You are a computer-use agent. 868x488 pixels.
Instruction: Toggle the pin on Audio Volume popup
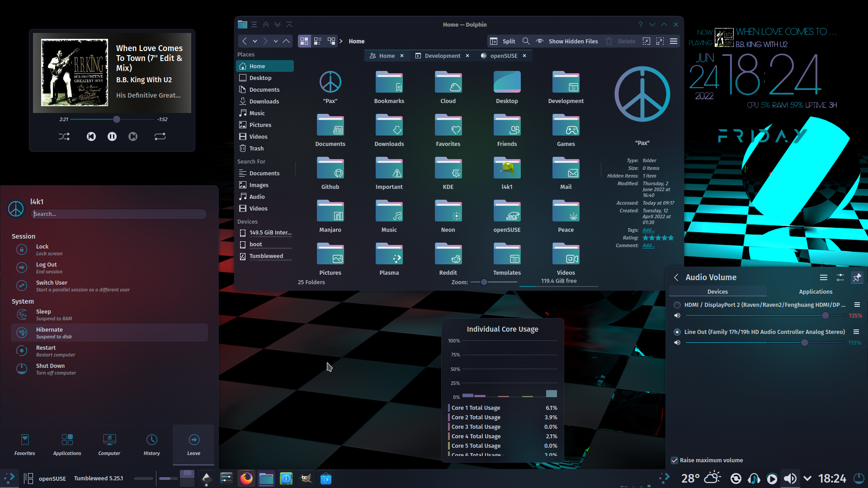click(857, 277)
